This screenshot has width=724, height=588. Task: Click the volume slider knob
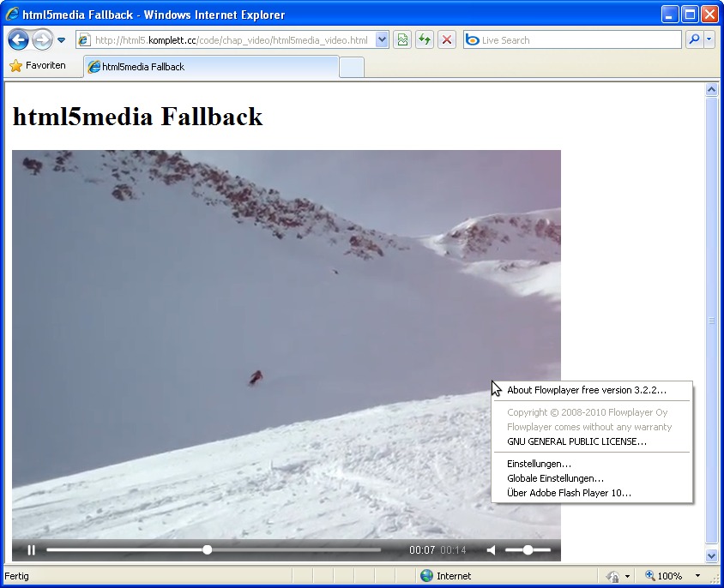[x=528, y=550]
